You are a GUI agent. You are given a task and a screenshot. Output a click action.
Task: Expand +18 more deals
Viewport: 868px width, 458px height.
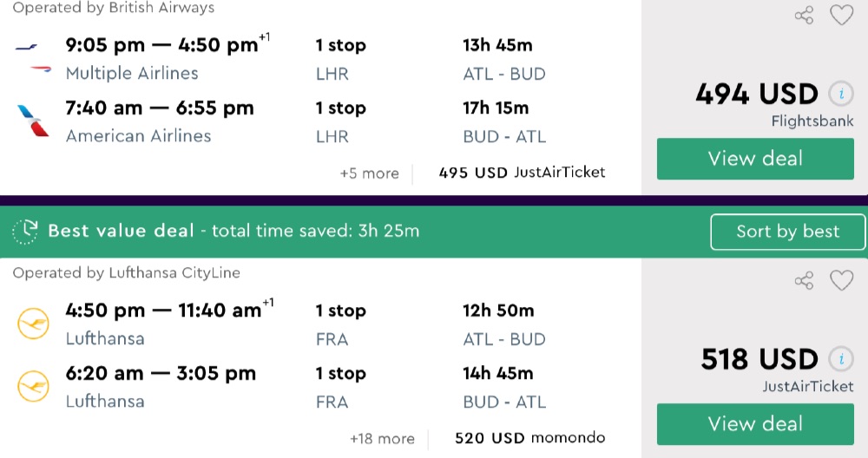click(x=382, y=439)
